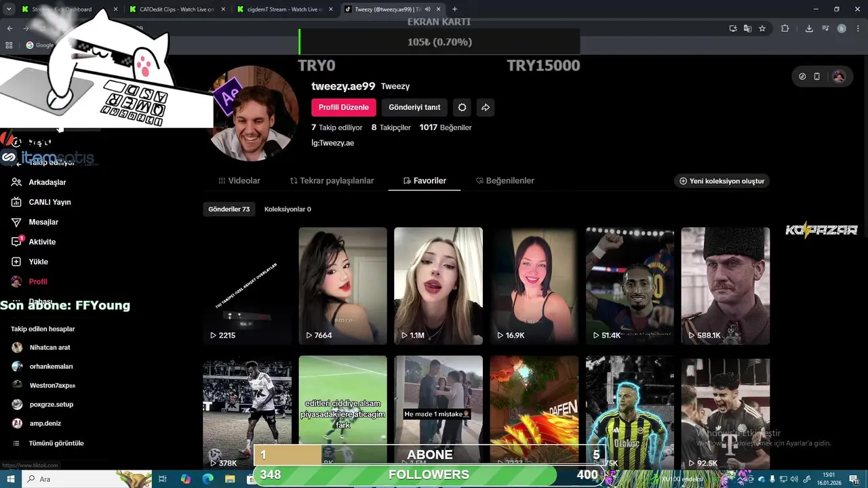
Task: Open Chrome extensions puzzle icon
Action: point(785,28)
